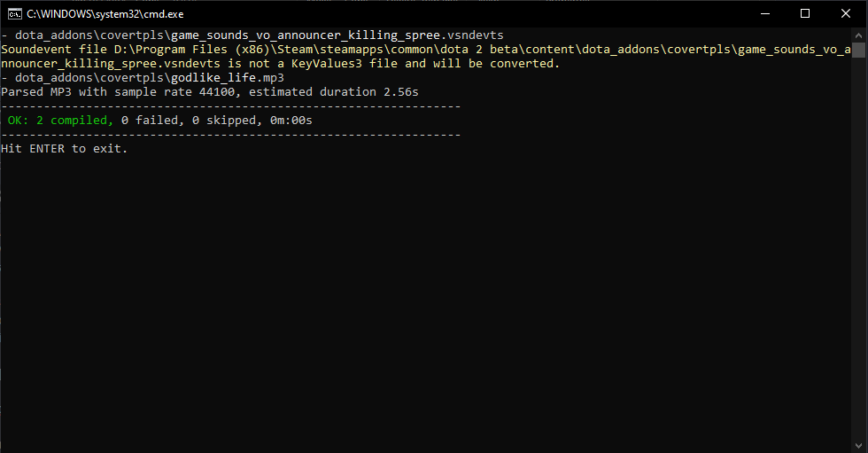Click the "0m:00s" elapsed time text
868x453 pixels.
(x=291, y=121)
